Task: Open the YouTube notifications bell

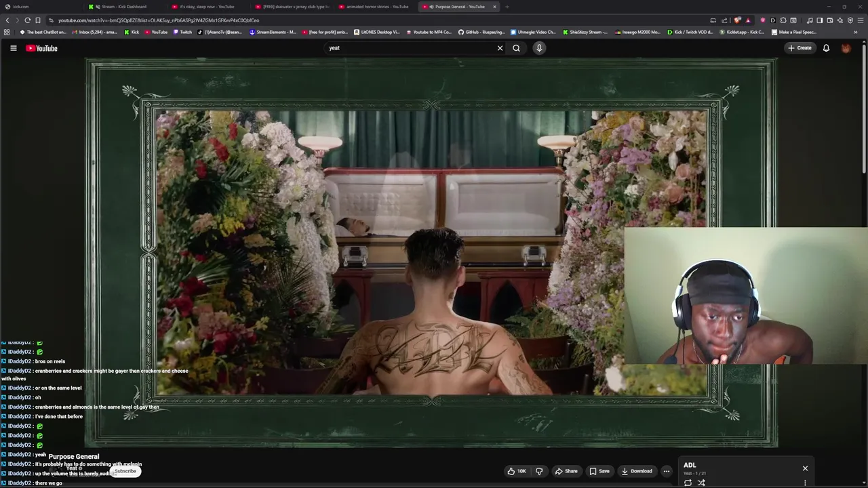Action: (826, 48)
